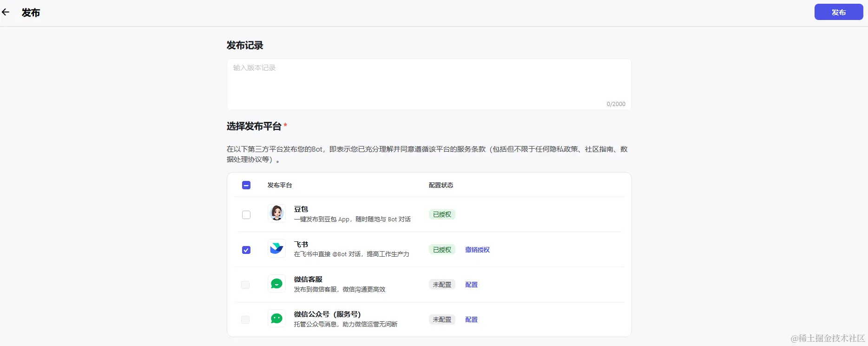868x346 pixels.
Task: Click the 已授权 badge for 飞书
Action: 442,250
